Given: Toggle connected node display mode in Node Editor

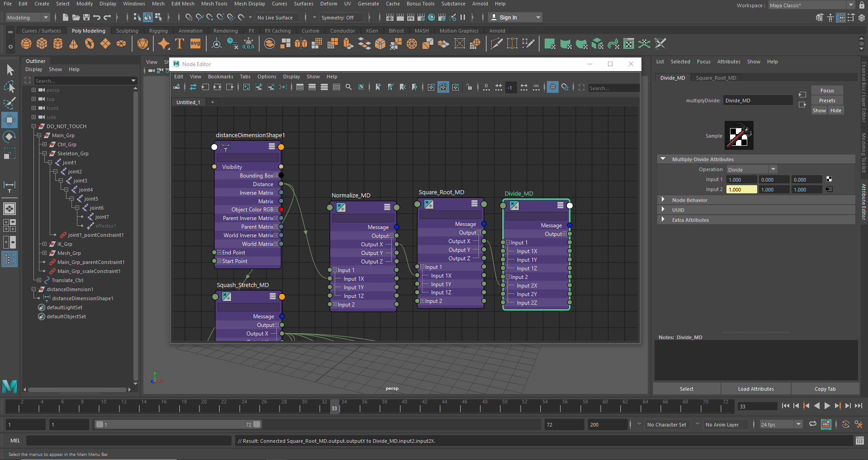Looking at the screenshot, I should pos(312,87).
